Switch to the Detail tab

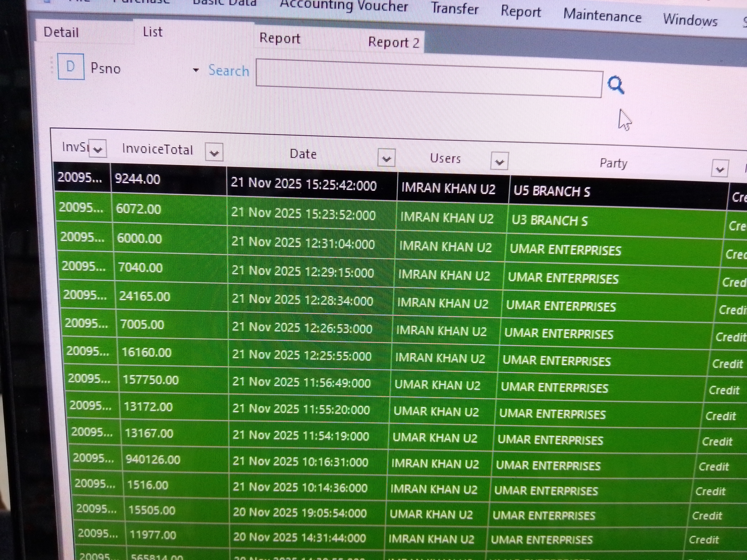(x=61, y=33)
